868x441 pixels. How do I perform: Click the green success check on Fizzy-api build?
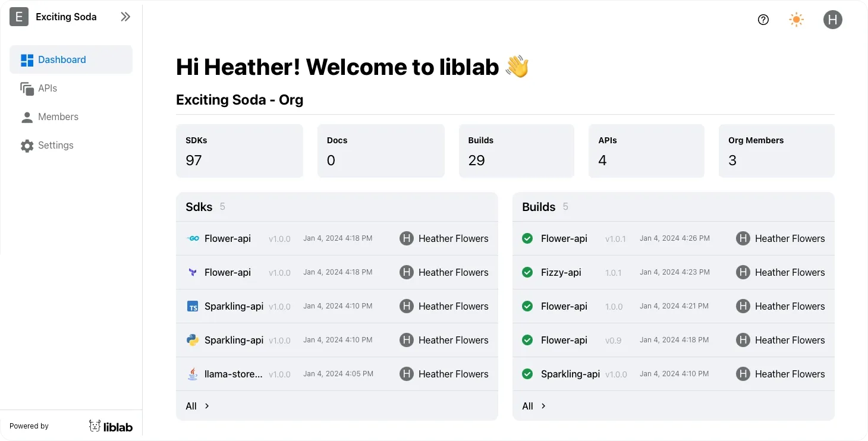pyautogui.click(x=527, y=272)
